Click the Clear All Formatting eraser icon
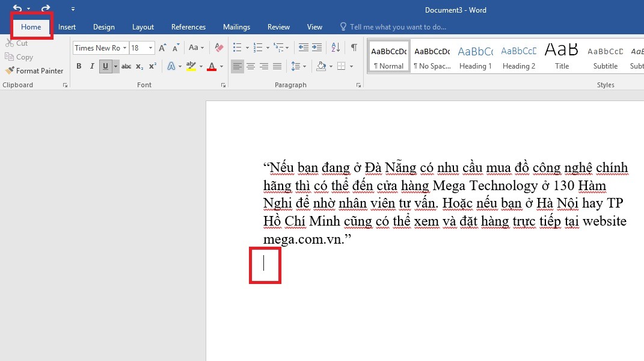This screenshot has width=644, height=361. (219, 48)
